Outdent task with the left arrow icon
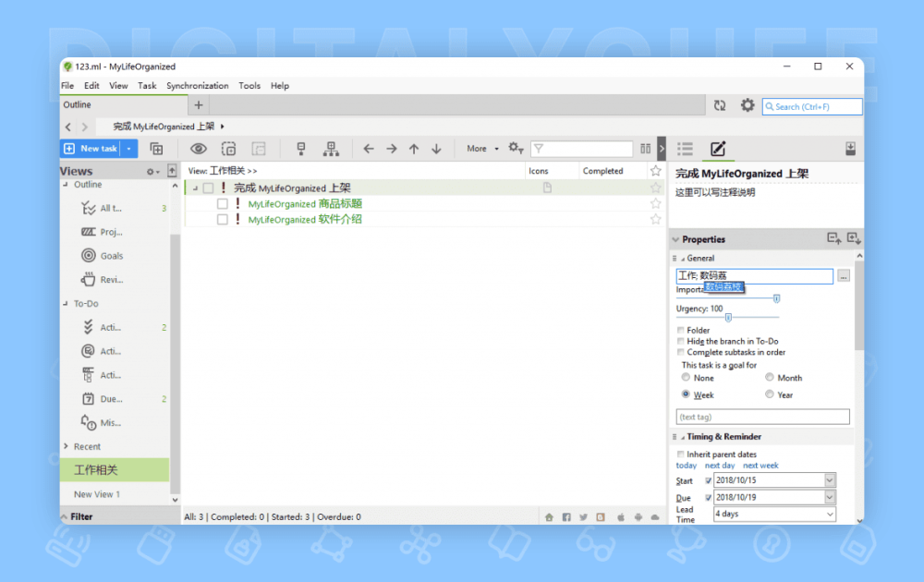The width and height of the screenshot is (924, 582). click(x=369, y=149)
